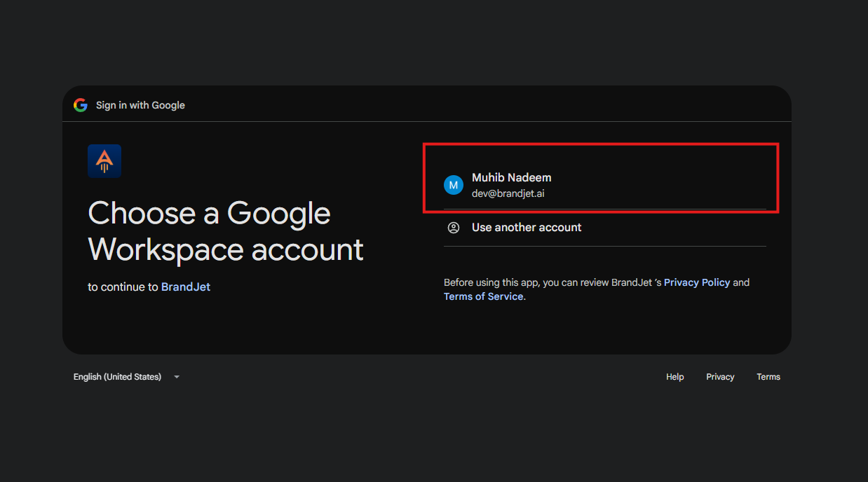Click the BrandJet rocket logo
The image size is (868, 482).
104,161
